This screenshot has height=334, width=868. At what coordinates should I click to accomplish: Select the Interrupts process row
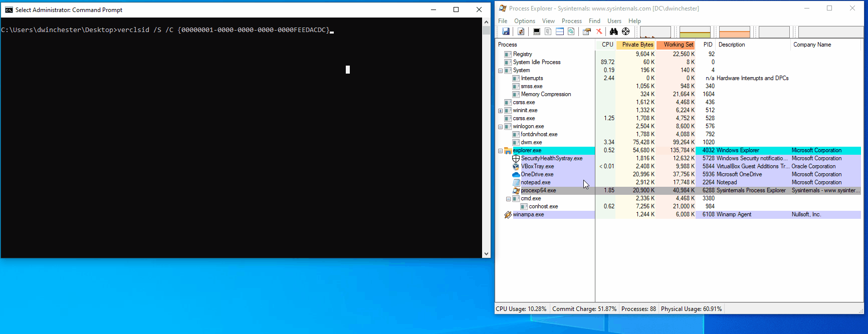click(678, 78)
